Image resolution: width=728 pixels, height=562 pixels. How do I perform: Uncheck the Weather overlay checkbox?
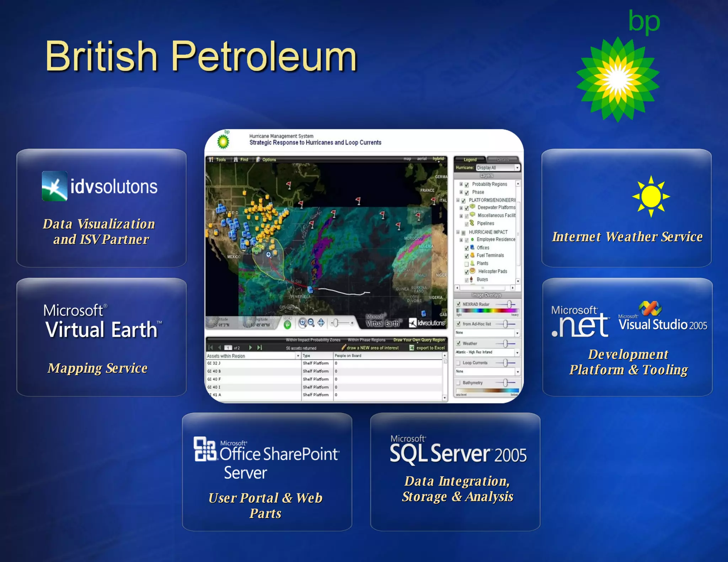(x=459, y=343)
